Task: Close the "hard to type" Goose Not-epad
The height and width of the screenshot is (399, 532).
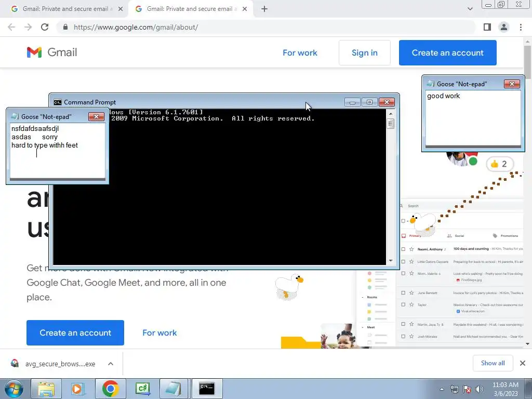Action: pyautogui.click(x=96, y=117)
